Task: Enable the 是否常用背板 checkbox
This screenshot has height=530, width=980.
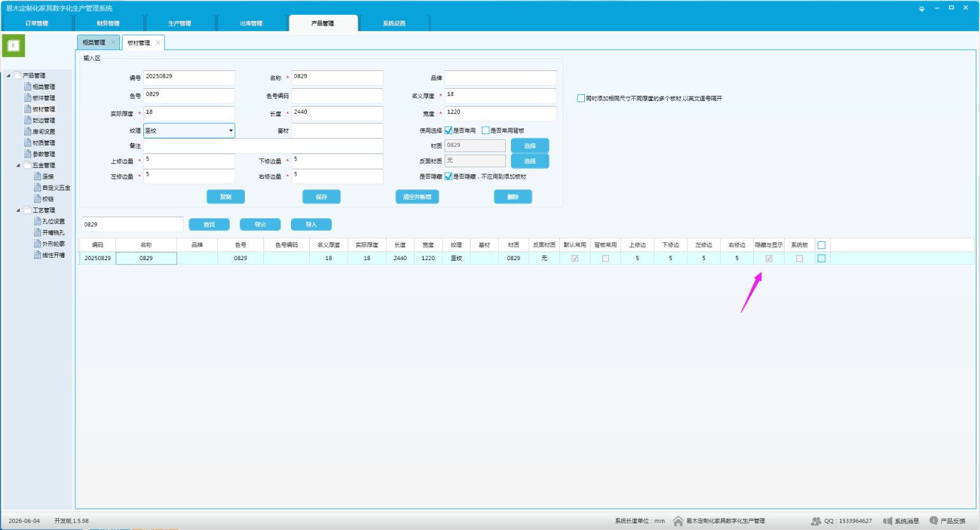Action: click(x=486, y=130)
